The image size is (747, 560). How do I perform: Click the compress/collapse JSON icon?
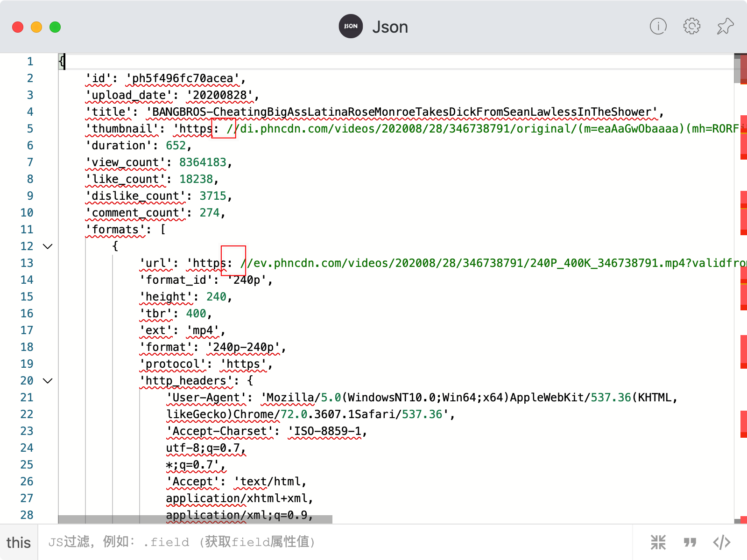point(658,542)
